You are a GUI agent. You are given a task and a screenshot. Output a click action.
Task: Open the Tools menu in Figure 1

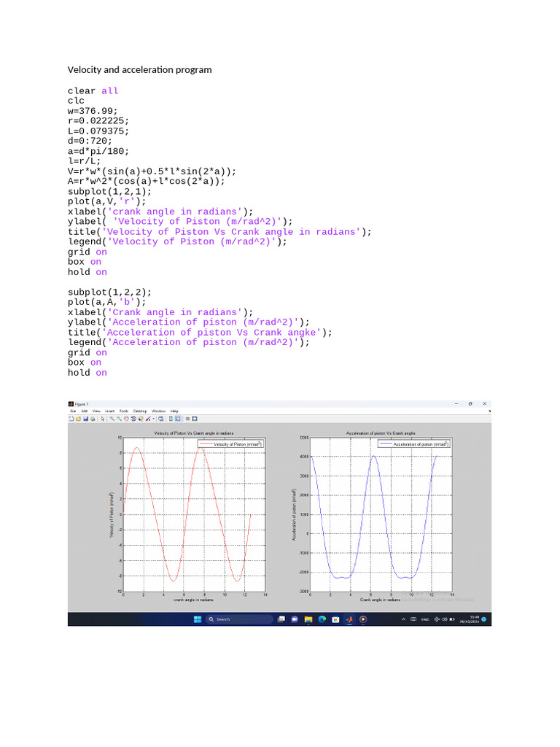tap(124, 411)
